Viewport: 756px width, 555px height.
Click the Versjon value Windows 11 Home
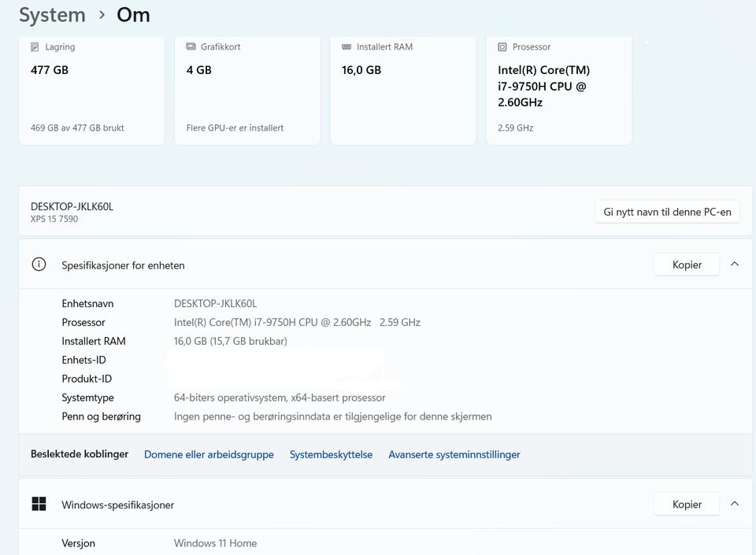(216, 543)
